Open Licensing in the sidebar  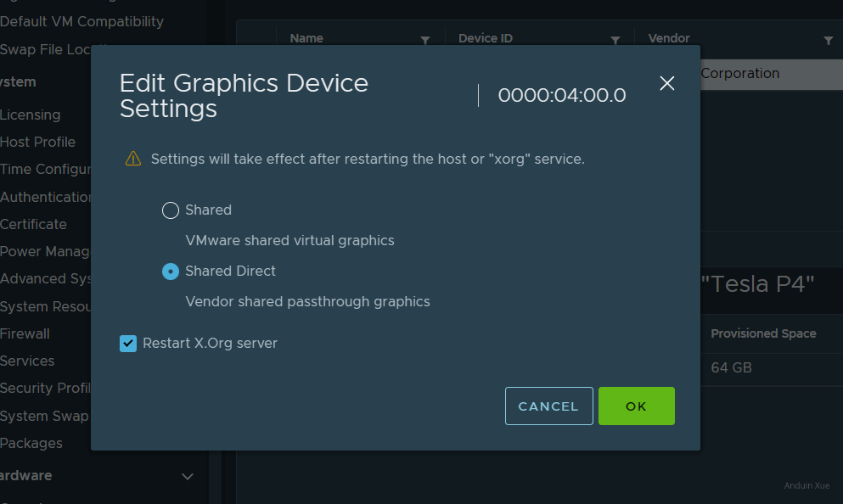pyautogui.click(x=31, y=115)
